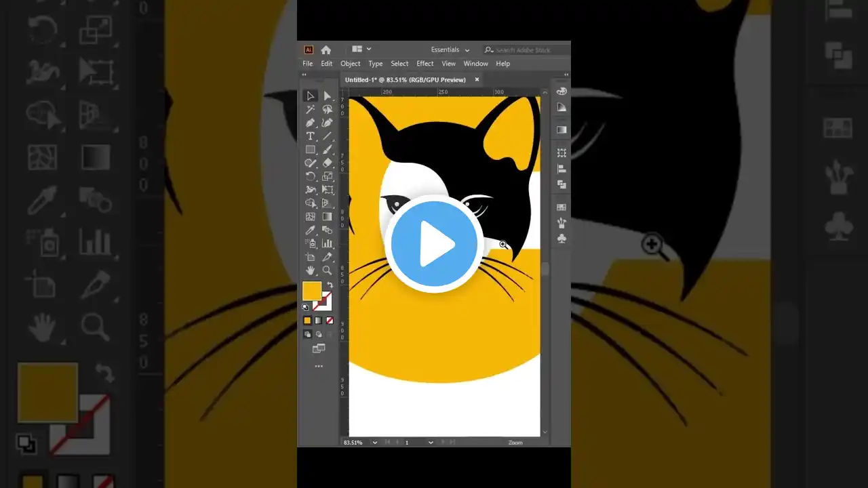Open the Object menu
Viewport: 868px width, 488px height.
[351, 64]
